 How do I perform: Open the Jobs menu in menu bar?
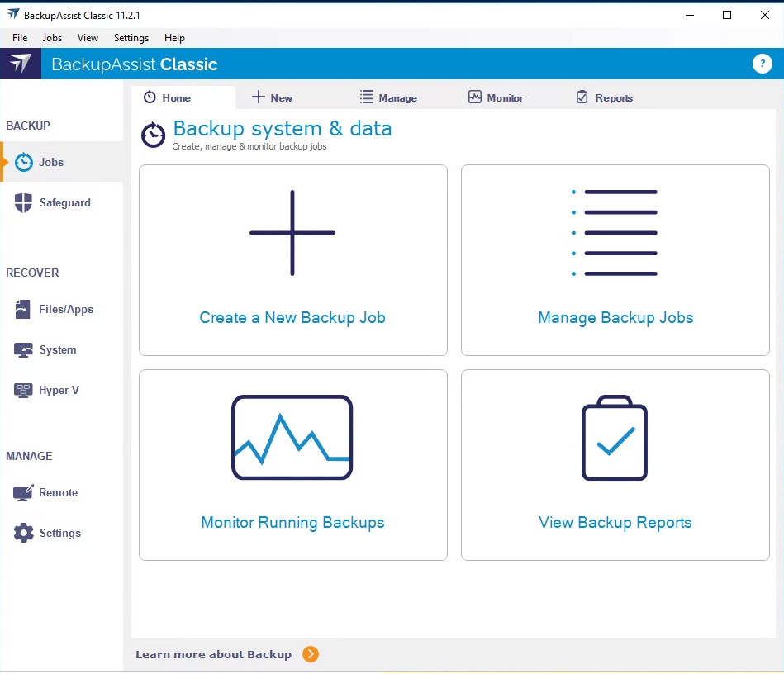click(52, 38)
